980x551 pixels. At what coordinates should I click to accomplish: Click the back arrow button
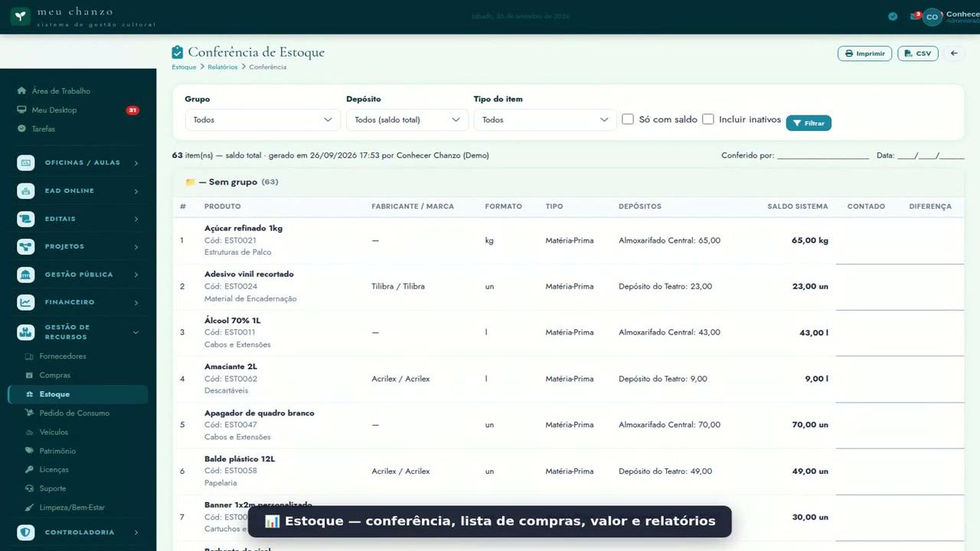[954, 54]
